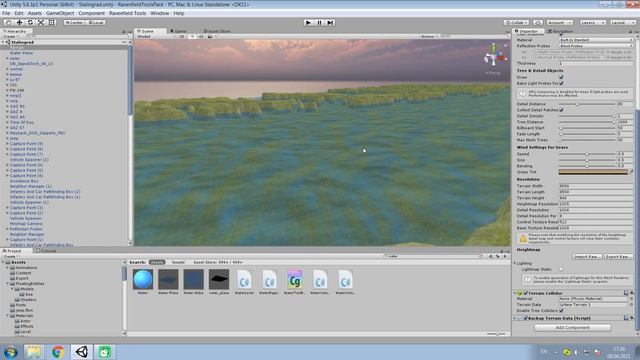
Task: Toggle scene lighting button in Scene toolbar
Action: 192,36
